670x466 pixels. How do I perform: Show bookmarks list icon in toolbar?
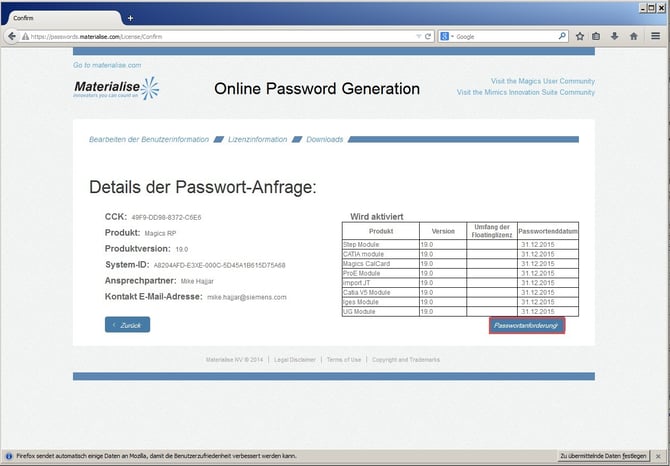pyautogui.click(x=596, y=36)
